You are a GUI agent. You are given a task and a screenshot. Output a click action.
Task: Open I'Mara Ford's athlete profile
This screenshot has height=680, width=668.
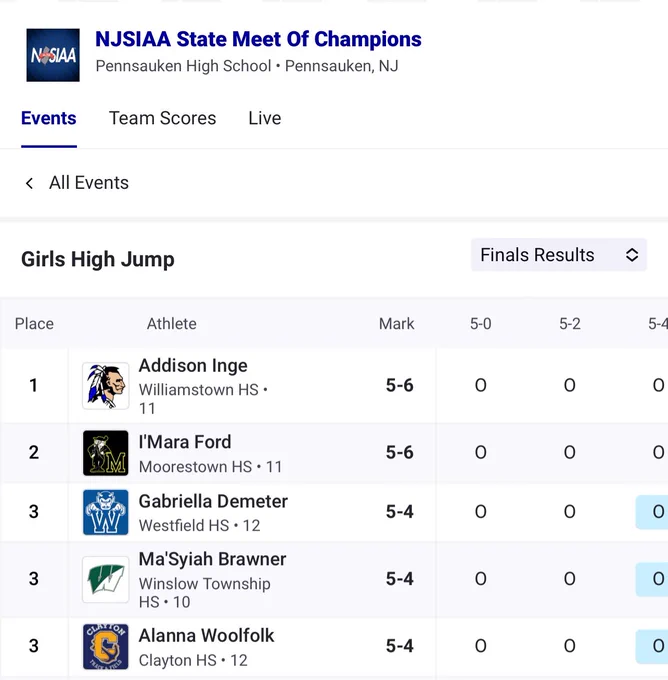(x=185, y=442)
